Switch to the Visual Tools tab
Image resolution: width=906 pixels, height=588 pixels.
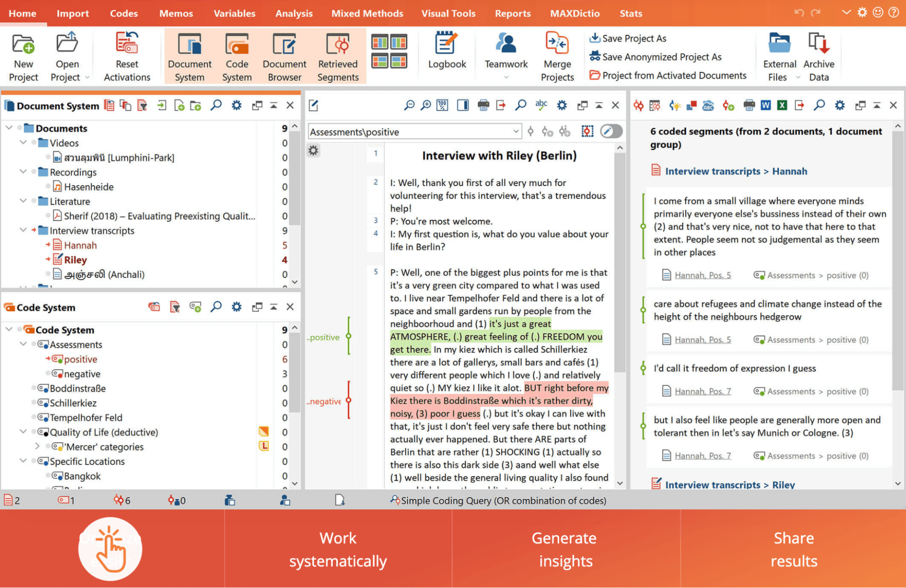(448, 13)
